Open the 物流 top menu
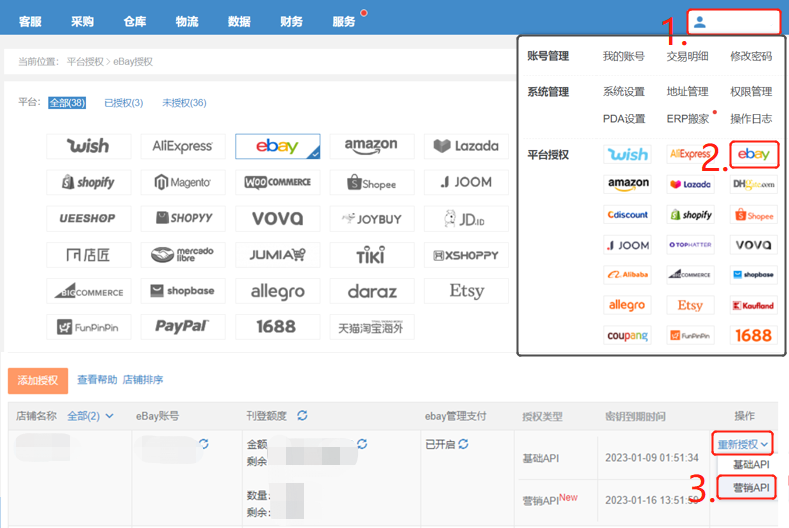This screenshot has height=528, width=789. point(187,22)
